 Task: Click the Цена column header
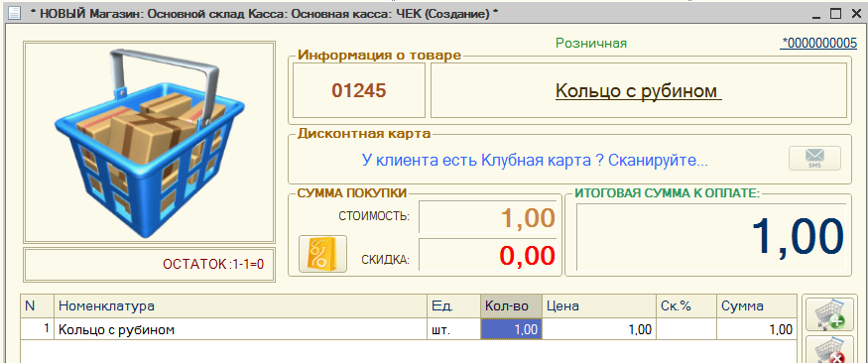(x=598, y=306)
